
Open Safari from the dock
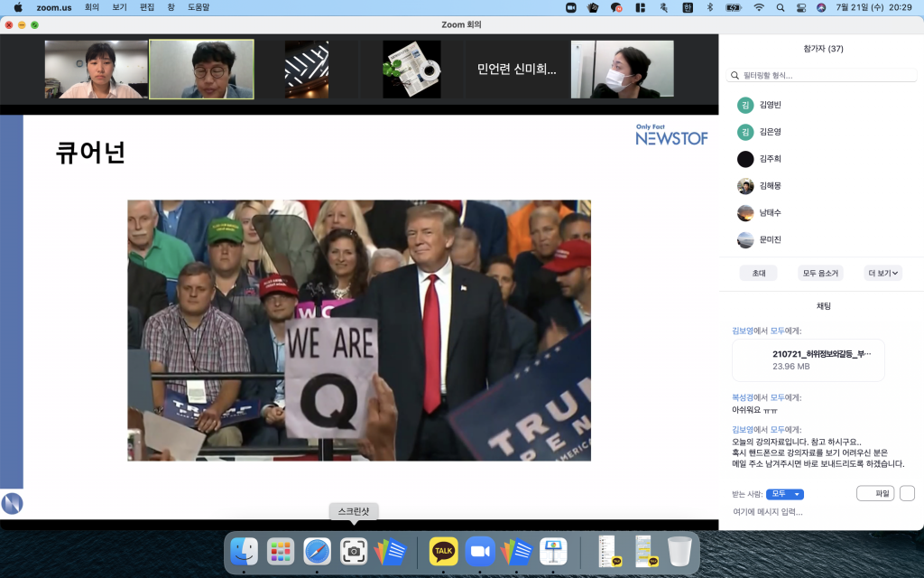point(317,551)
